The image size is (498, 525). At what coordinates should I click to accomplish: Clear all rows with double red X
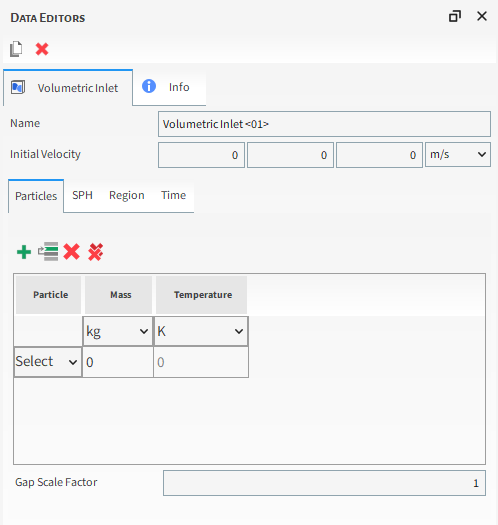[96, 252]
